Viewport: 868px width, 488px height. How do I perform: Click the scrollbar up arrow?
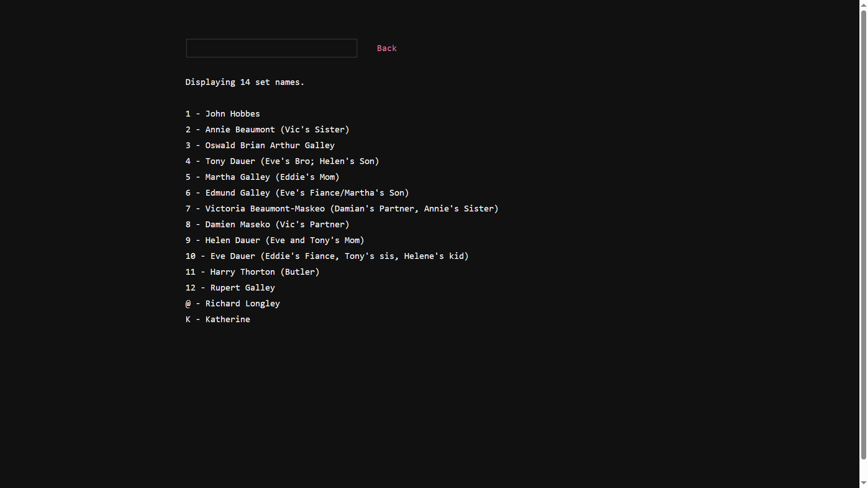(863, 4)
